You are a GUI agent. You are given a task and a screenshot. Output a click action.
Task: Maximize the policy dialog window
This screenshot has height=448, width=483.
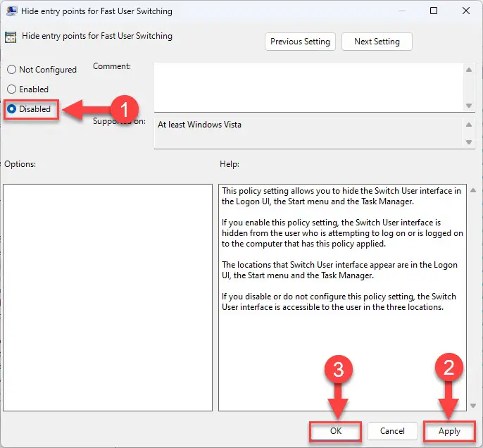(434, 11)
